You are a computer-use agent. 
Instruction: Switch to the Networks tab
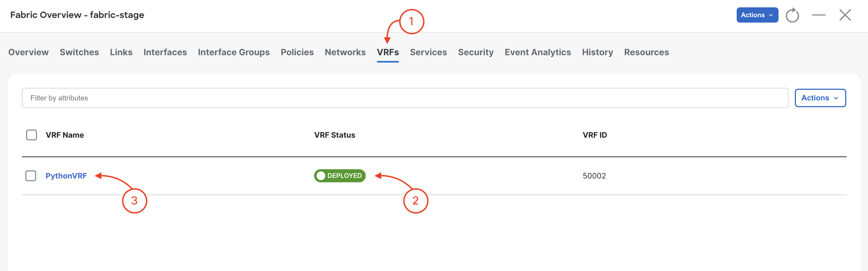(345, 52)
